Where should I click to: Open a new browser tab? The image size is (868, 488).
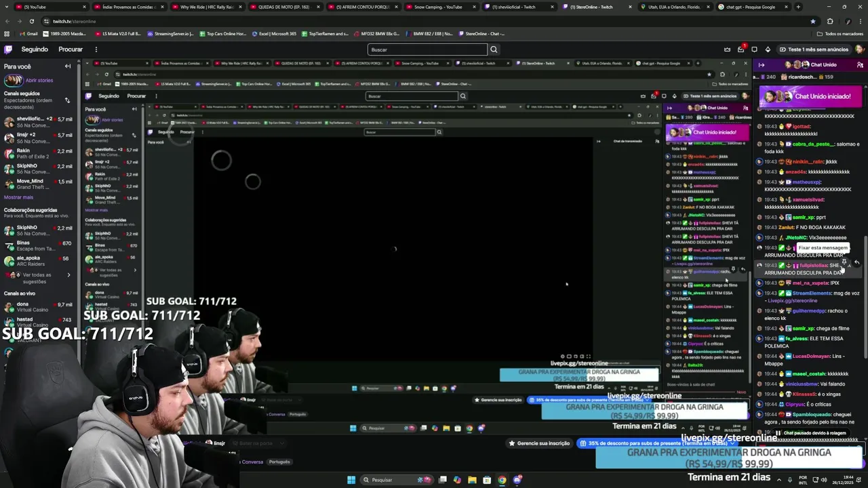tap(798, 7)
